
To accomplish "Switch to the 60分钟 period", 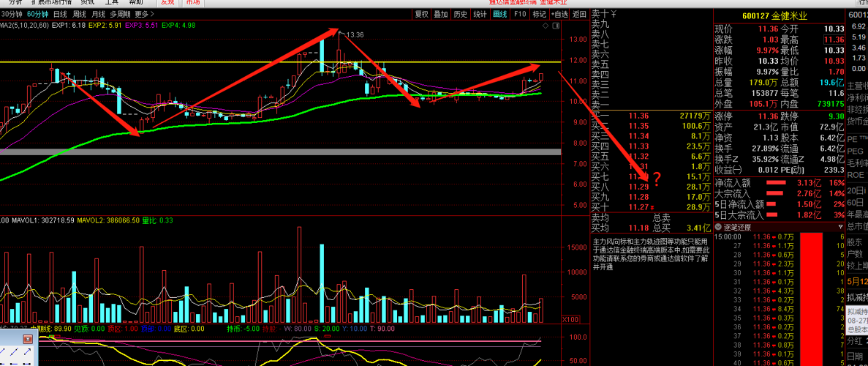I will point(37,15).
